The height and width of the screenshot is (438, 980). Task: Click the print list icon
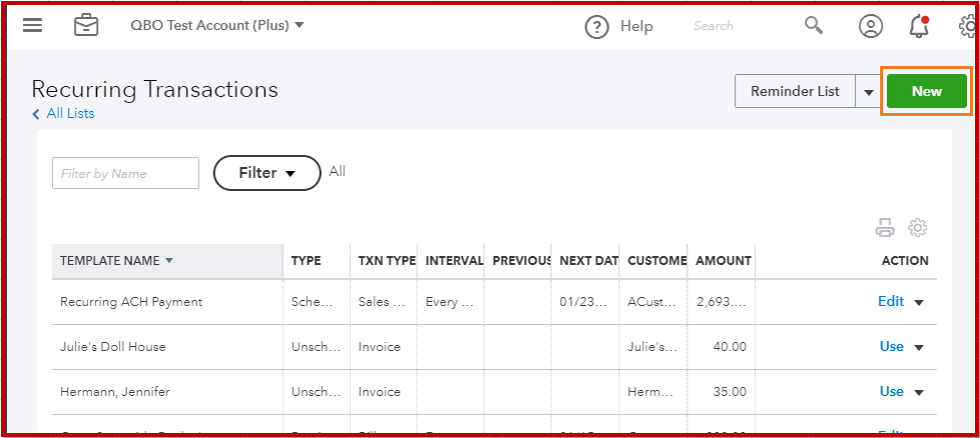click(x=885, y=229)
